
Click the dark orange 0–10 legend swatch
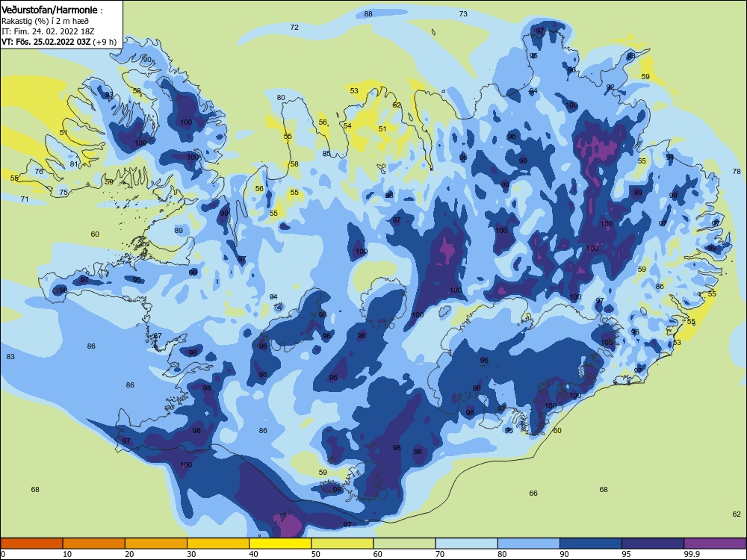(x=31, y=544)
